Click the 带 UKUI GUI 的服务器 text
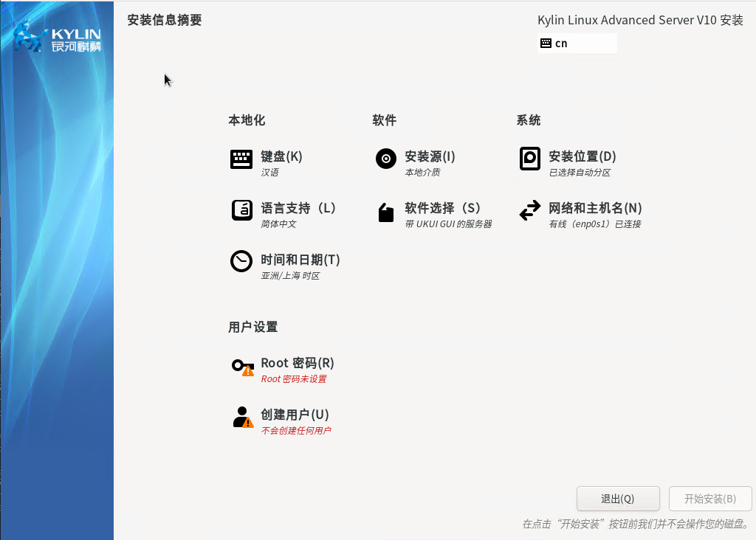Image resolution: width=756 pixels, height=540 pixels. 448,224
